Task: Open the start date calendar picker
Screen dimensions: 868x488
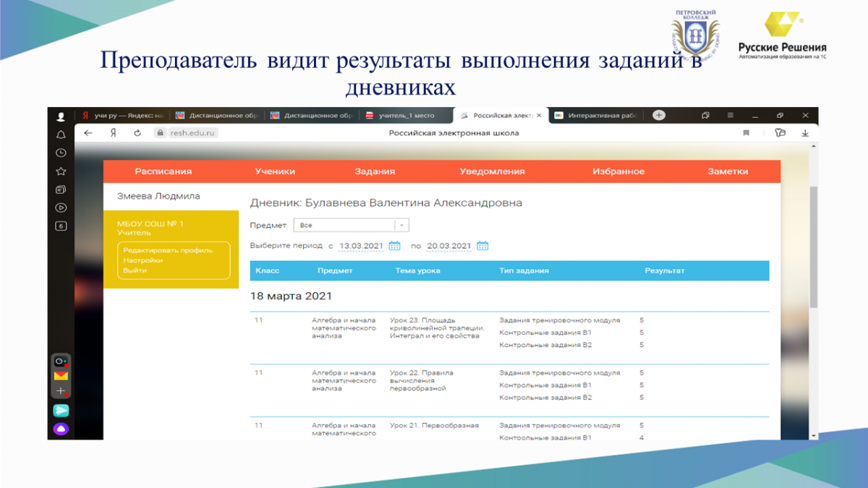Action: click(394, 246)
